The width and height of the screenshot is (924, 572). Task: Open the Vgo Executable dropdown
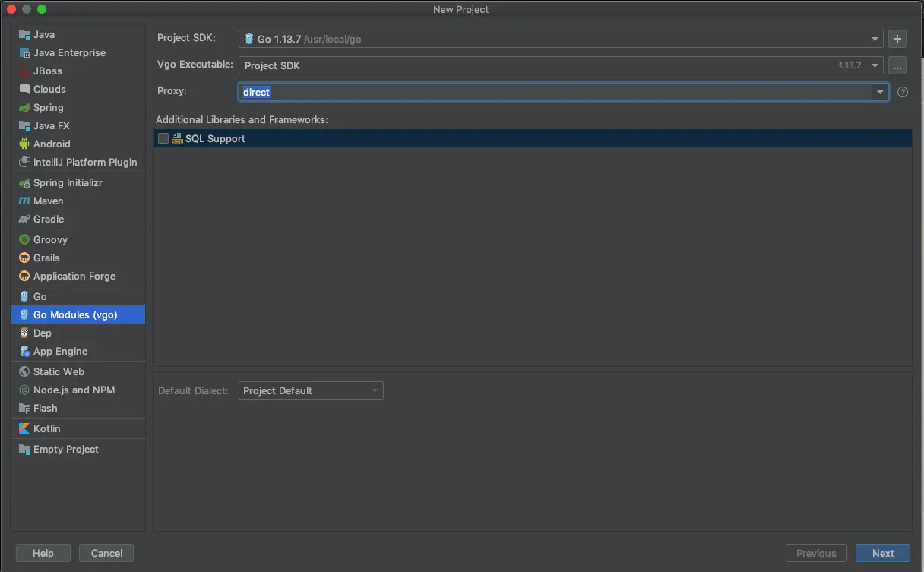[561, 65]
